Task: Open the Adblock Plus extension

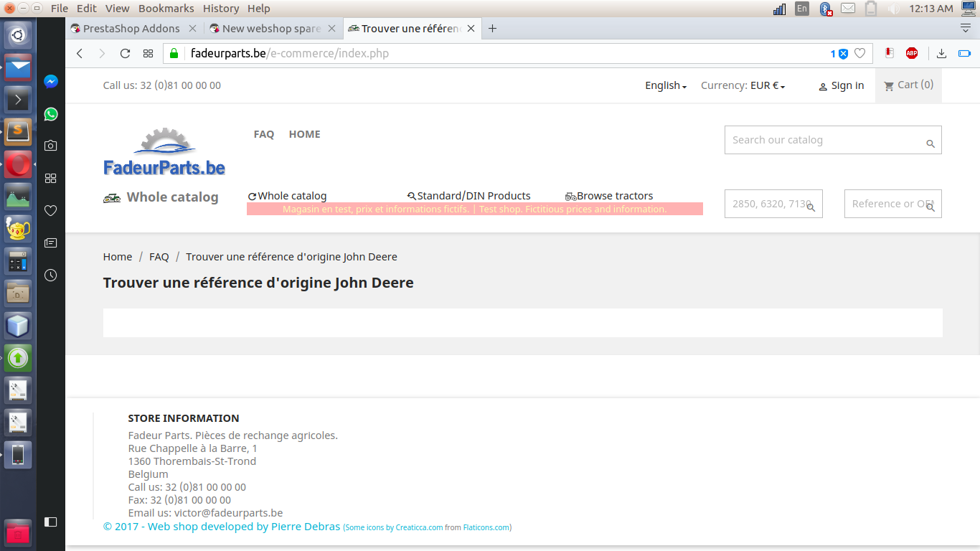Action: pos(912,53)
